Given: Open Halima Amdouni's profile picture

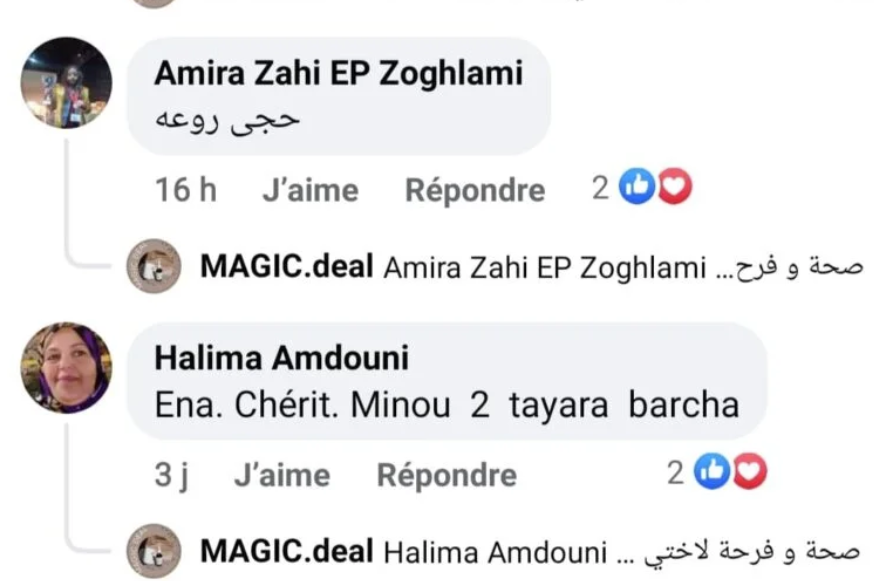Looking at the screenshot, I should click(66, 367).
